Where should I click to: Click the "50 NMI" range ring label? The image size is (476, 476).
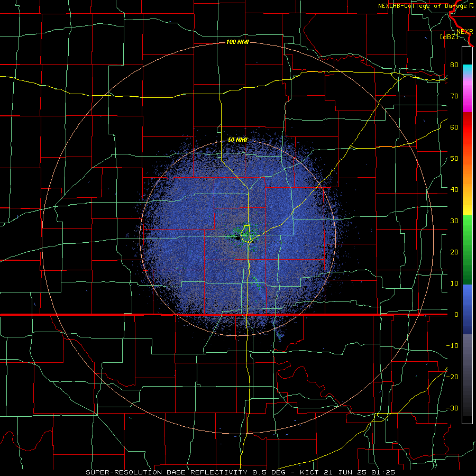pyautogui.click(x=237, y=140)
